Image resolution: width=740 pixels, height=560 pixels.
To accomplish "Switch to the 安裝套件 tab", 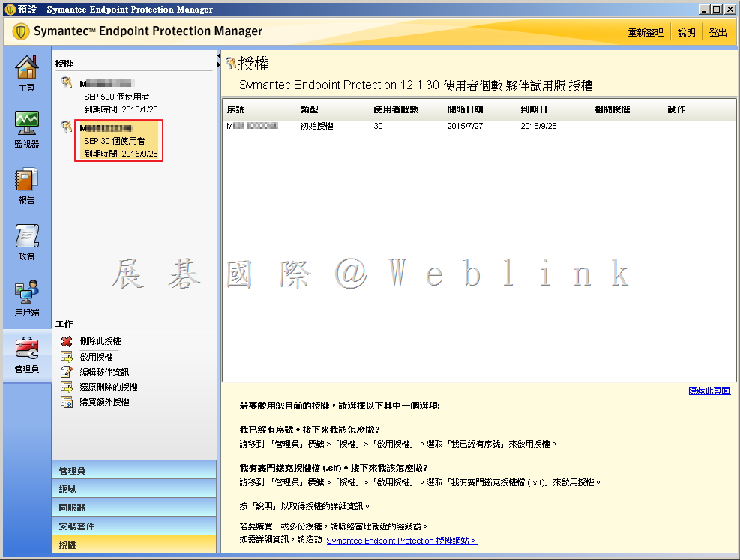I will 133,526.
